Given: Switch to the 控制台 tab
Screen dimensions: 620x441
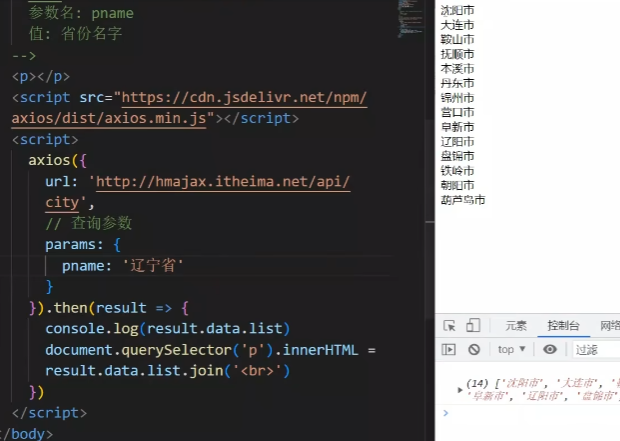Looking at the screenshot, I should coord(563,326).
